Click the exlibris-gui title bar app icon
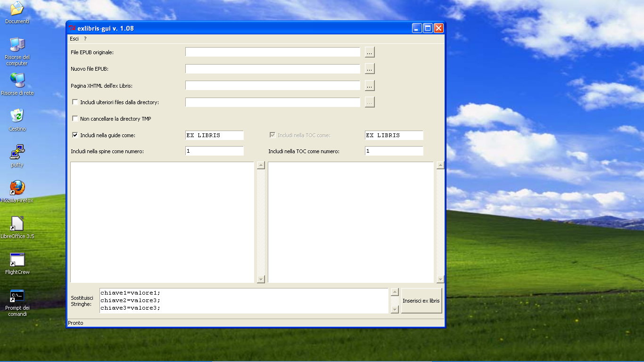The height and width of the screenshot is (362, 644). tap(72, 28)
